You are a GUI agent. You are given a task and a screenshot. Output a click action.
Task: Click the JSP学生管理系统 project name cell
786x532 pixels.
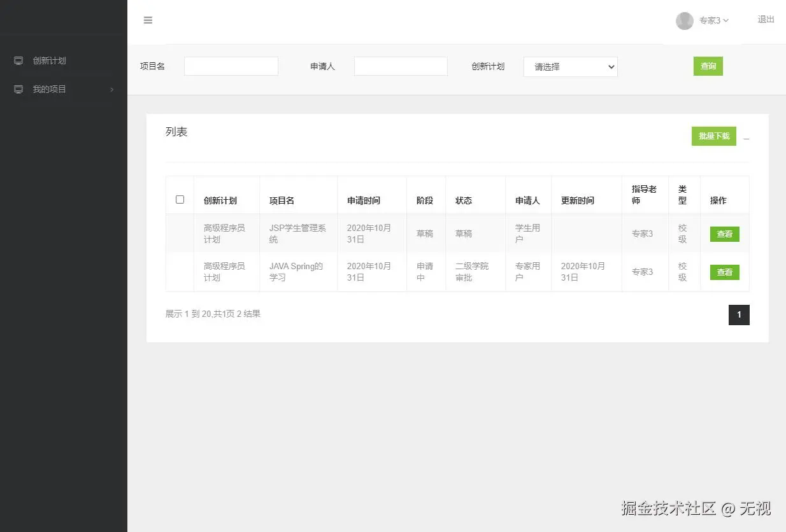[297, 234]
